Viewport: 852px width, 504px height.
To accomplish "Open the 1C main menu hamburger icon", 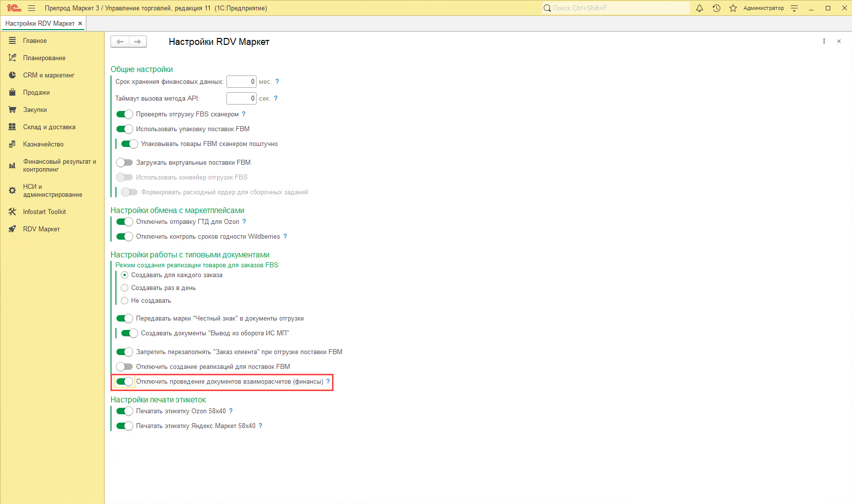I will pos(32,8).
